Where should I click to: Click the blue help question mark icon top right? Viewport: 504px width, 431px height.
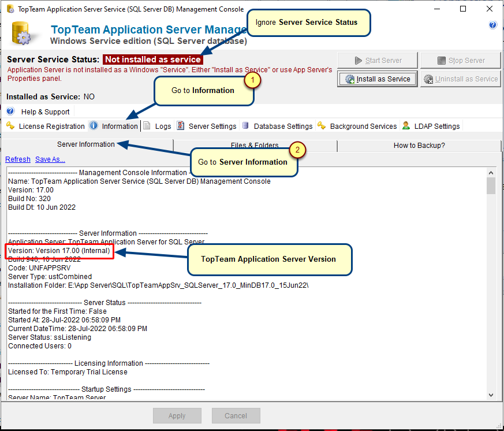click(493, 25)
